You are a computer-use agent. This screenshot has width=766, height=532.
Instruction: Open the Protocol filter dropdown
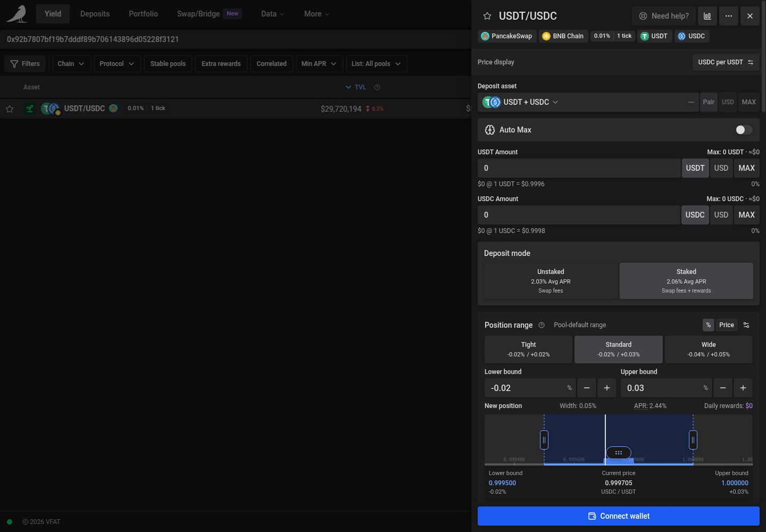(117, 64)
